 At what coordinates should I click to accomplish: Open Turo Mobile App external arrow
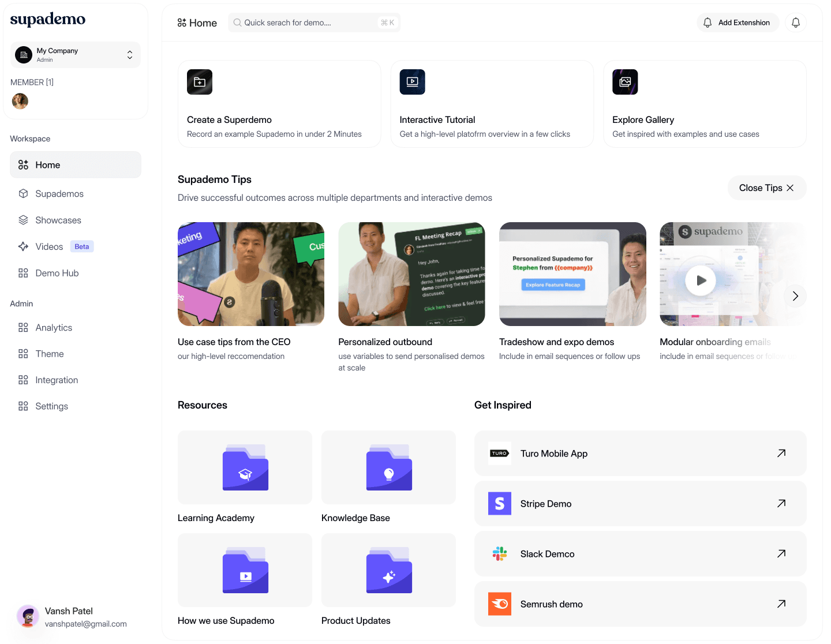click(781, 454)
